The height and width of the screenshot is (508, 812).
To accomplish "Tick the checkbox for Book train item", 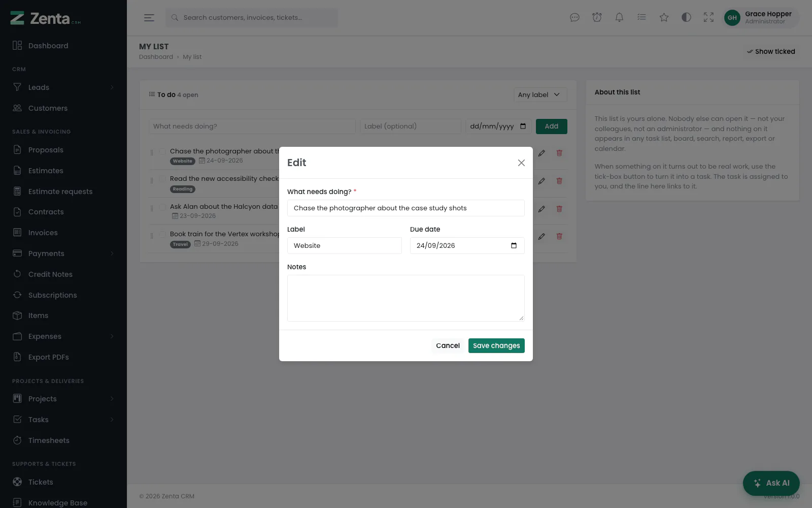I will coord(162,235).
